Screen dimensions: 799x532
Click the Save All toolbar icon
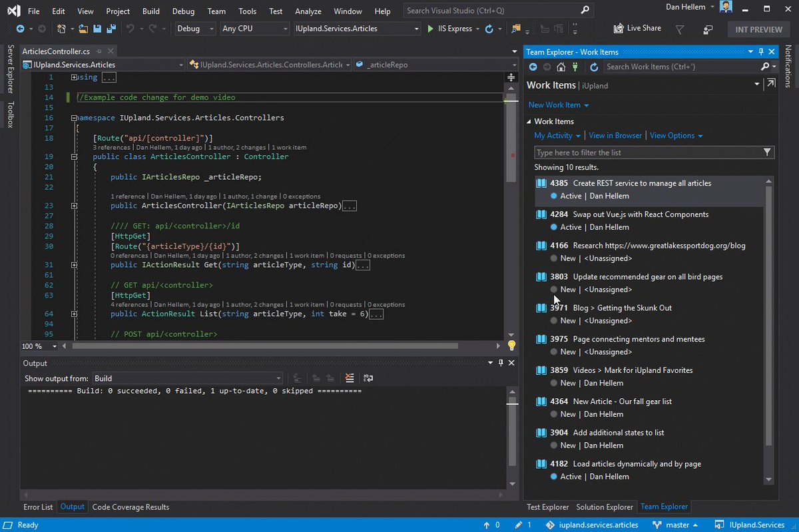coord(111,29)
